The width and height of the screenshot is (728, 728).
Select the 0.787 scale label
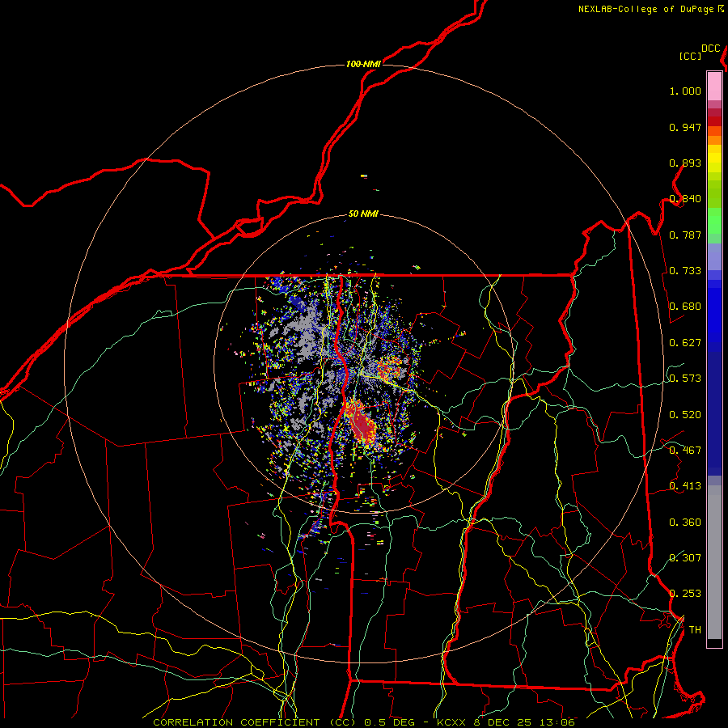click(x=685, y=235)
